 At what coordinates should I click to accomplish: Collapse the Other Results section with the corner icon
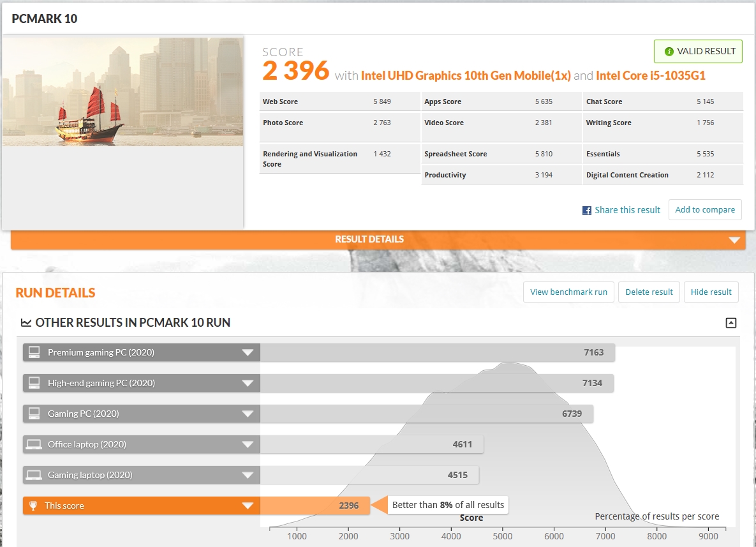[731, 323]
